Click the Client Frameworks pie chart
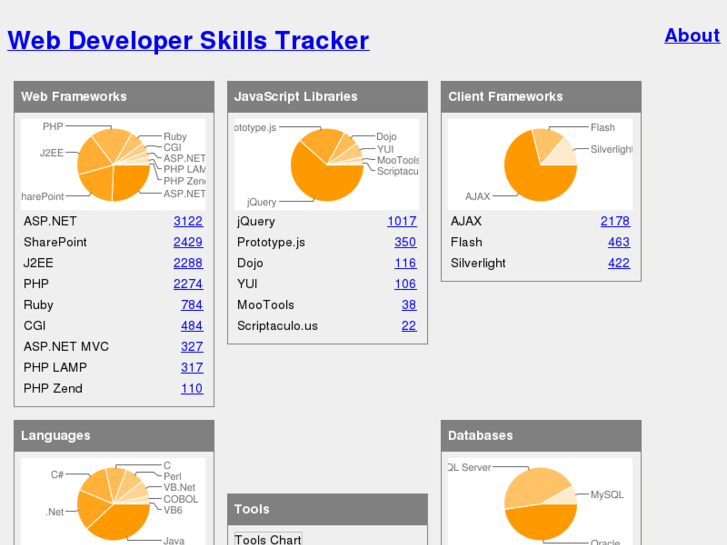The image size is (727, 545). point(540,164)
